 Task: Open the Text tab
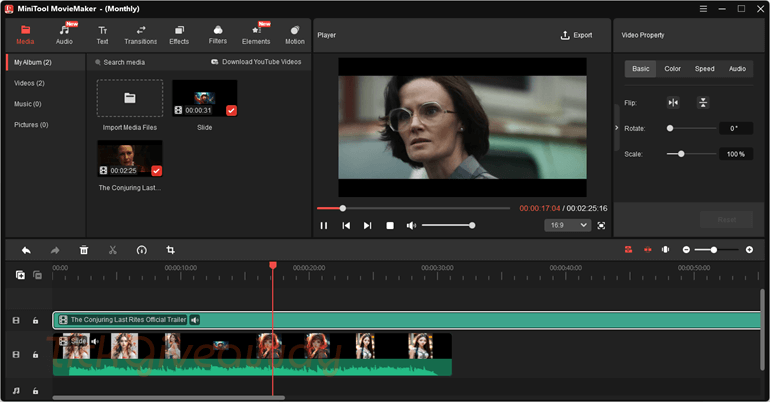pyautogui.click(x=102, y=35)
